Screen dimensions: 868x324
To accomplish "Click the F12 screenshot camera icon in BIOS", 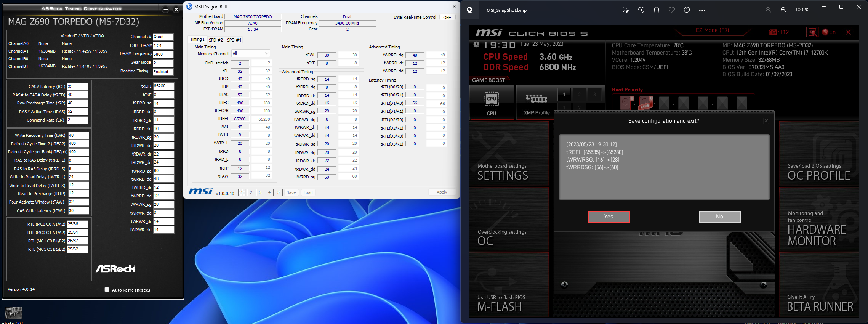I will pyautogui.click(x=773, y=32).
